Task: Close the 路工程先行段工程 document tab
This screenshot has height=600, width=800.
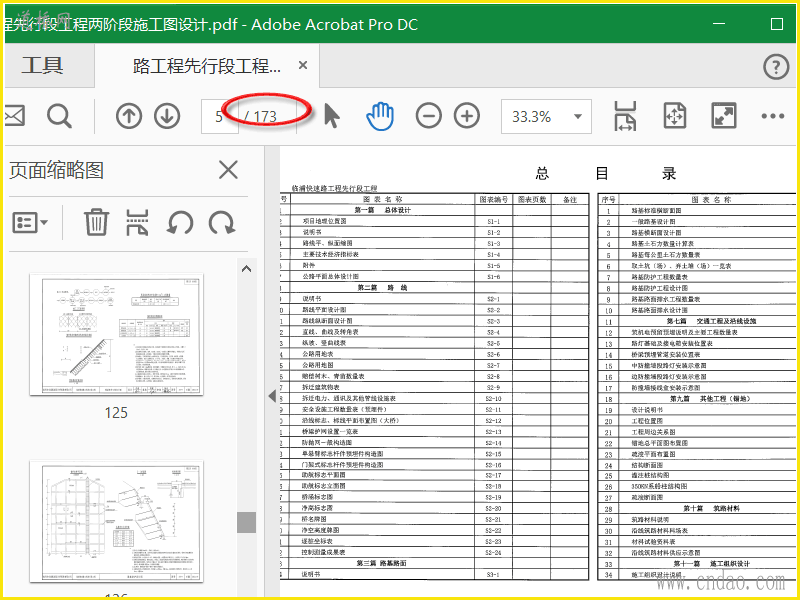Action: 303,65
